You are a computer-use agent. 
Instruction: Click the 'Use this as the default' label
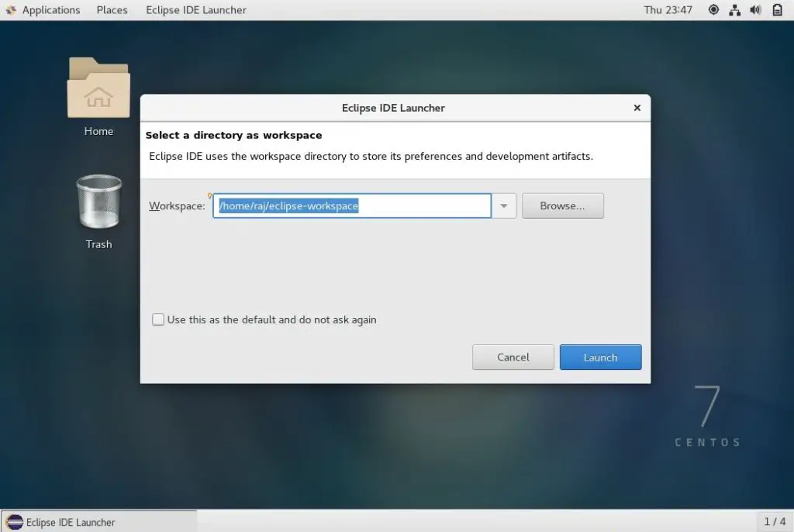pos(272,320)
